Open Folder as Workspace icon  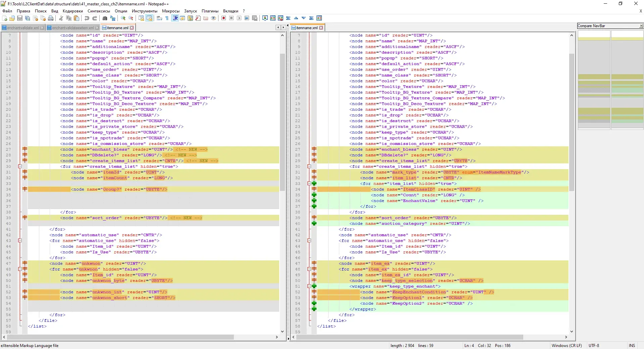[x=206, y=18]
